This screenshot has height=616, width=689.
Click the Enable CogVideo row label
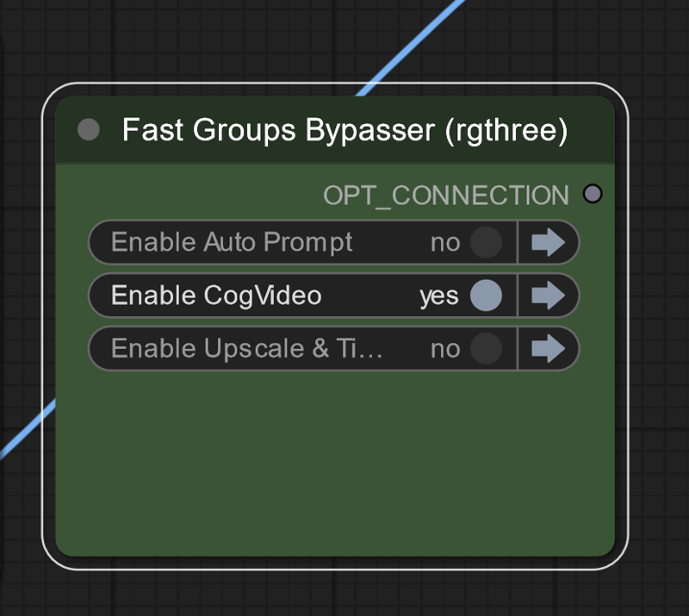(216, 296)
